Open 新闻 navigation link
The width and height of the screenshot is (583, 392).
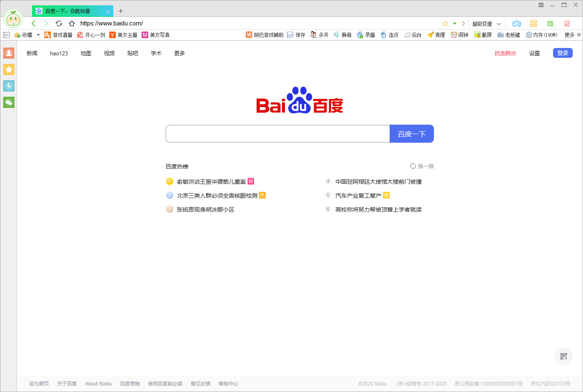coord(32,53)
